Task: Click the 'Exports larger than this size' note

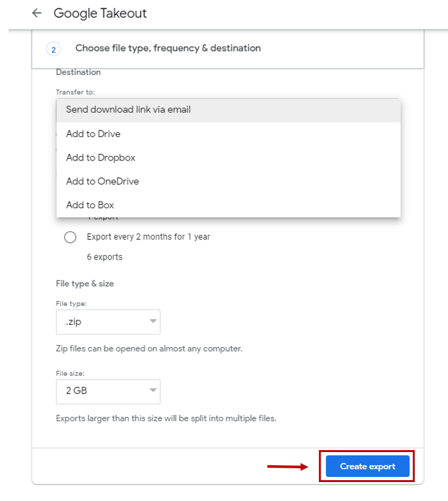Action: [x=166, y=418]
